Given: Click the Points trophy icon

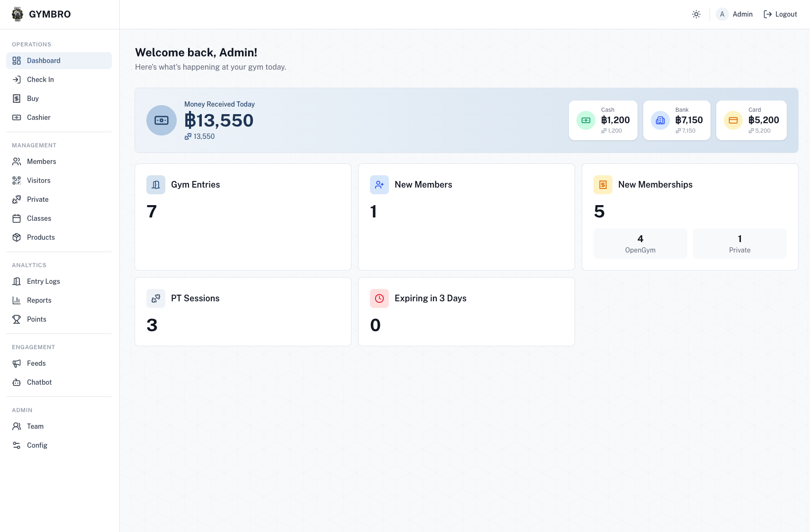Looking at the screenshot, I should [17, 319].
